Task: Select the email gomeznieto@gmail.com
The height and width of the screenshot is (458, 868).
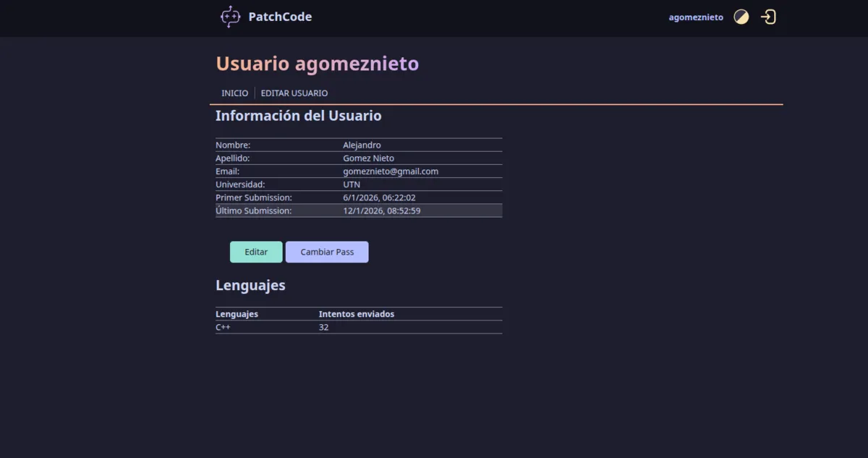Action: point(391,171)
